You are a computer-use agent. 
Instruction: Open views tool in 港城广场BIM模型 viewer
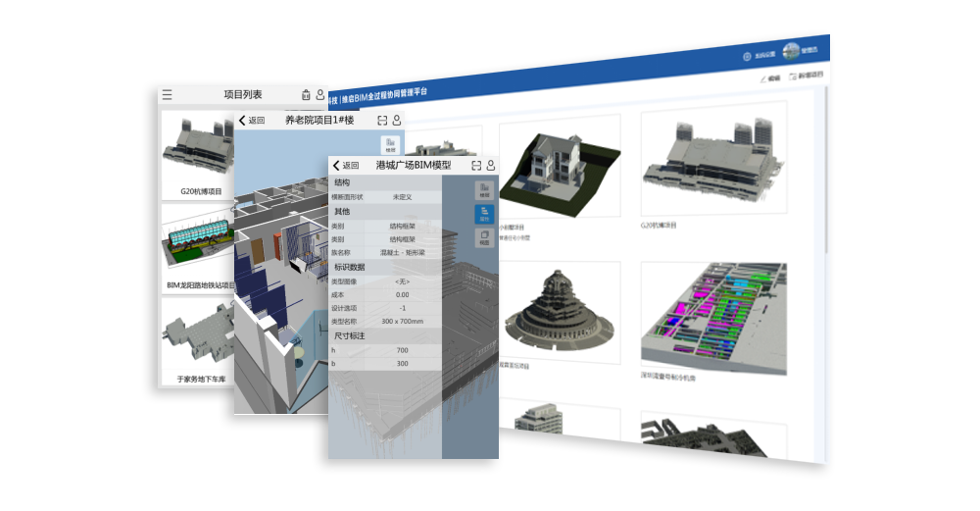point(484,237)
